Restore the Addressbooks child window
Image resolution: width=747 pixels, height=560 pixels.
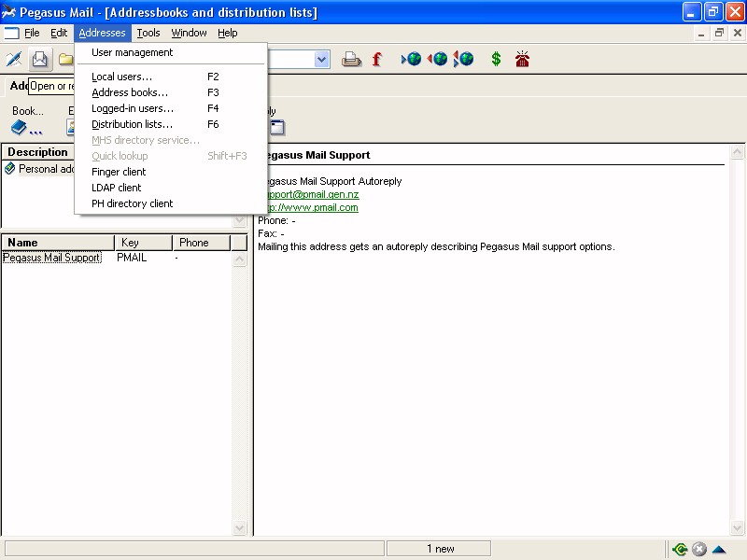(x=719, y=33)
